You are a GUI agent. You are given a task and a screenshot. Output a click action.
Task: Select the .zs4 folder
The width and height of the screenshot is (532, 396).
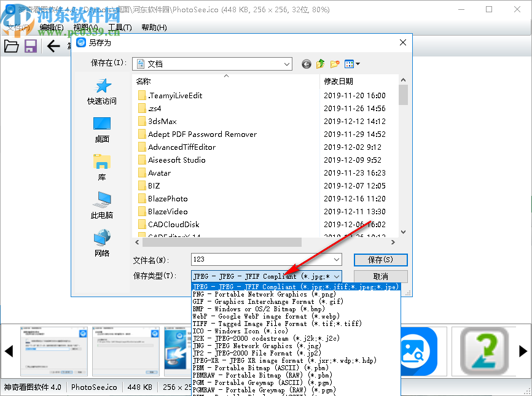pyautogui.click(x=150, y=109)
